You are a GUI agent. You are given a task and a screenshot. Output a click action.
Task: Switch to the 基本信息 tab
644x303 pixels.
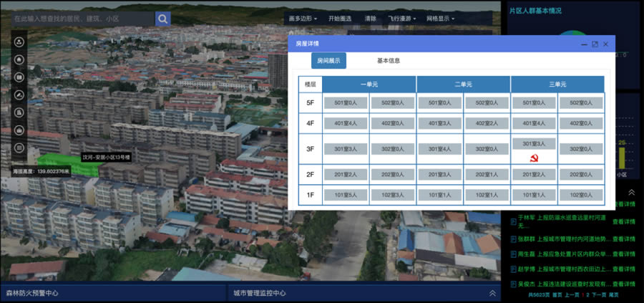(388, 61)
